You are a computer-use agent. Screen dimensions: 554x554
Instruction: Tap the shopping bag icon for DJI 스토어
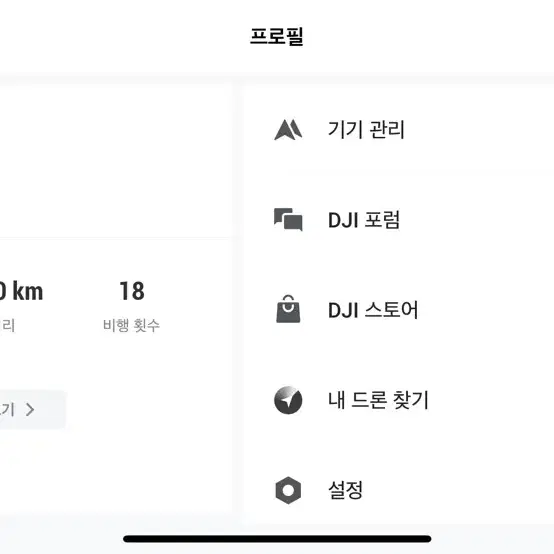click(x=288, y=309)
